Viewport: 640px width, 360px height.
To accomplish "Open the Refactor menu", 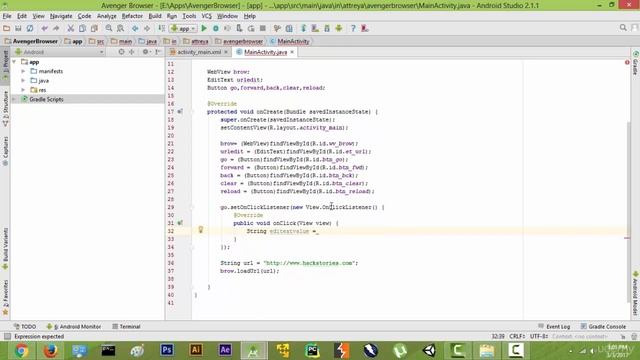I will click(x=132, y=16).
